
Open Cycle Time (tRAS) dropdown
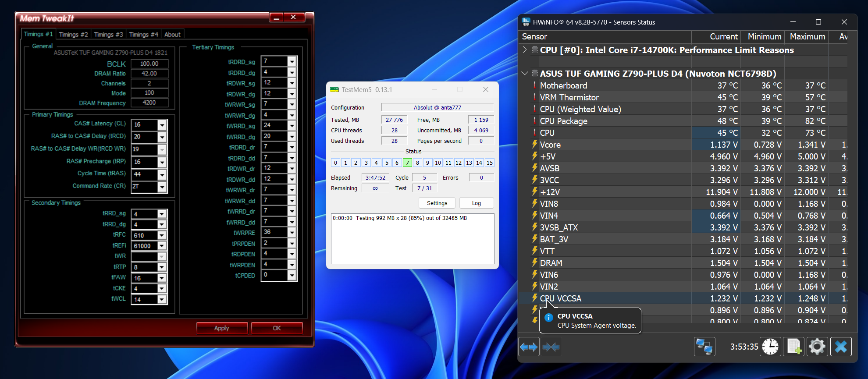click(162, 174)
